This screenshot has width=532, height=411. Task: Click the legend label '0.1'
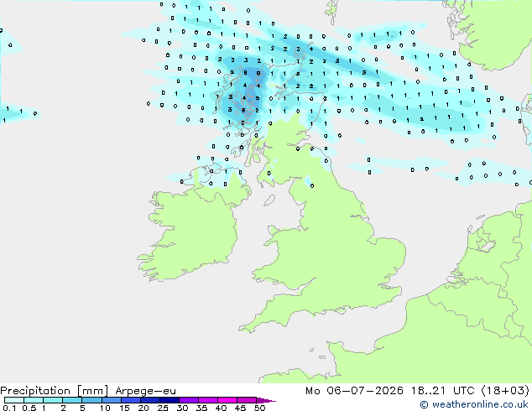coord(8,408)
